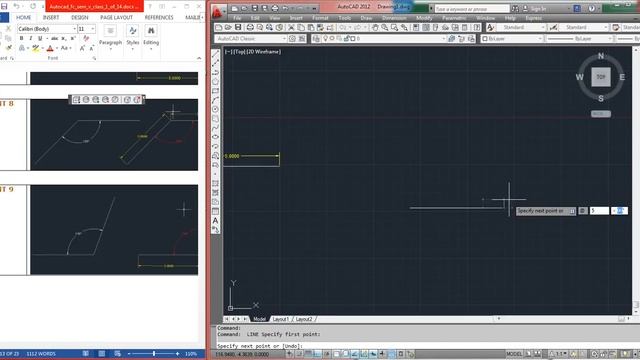Open AutoCAD Help question mark in toolbar

477,27
